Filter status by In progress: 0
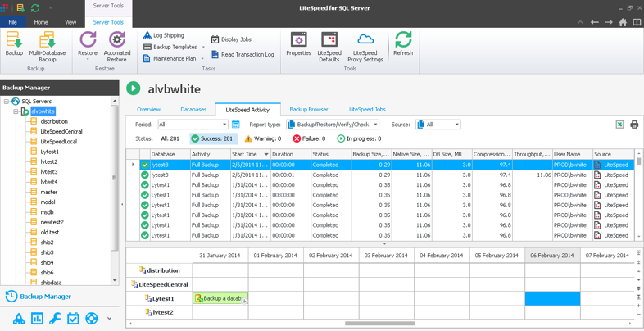The height and width of the screenshot is (331, 644). (x=359, y=138)
